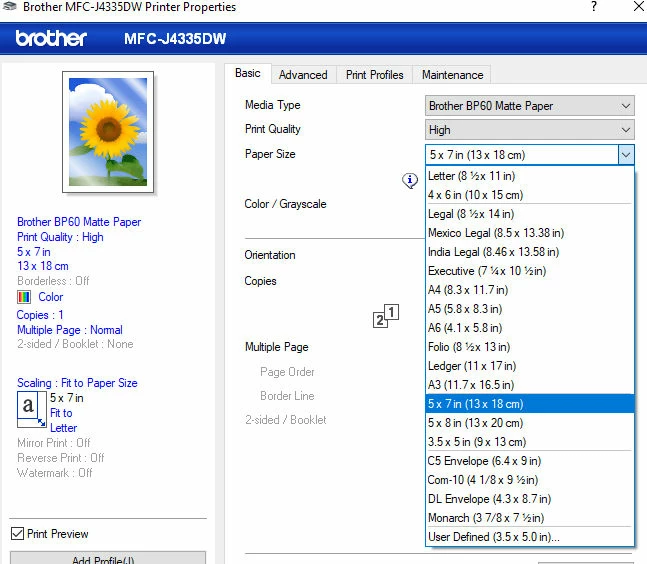Click the 'Copies : 1' summary line
The height and width of the screenshot is (564, 647).
40,315
